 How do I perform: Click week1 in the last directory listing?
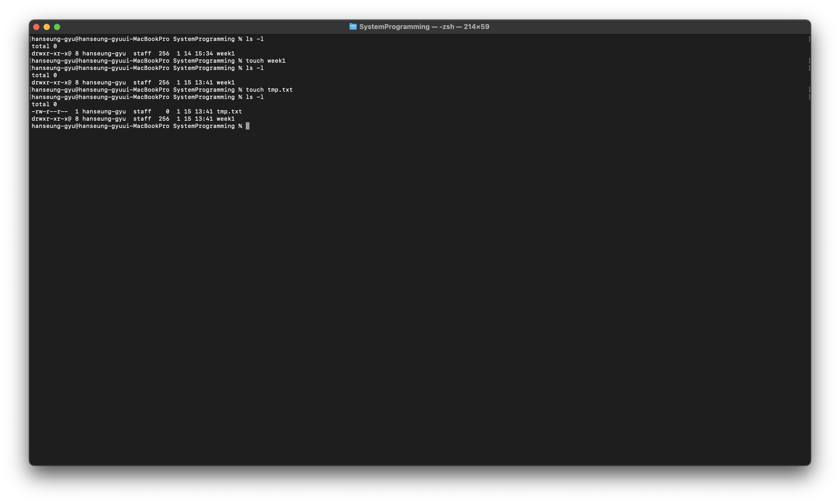pos(225,119)
